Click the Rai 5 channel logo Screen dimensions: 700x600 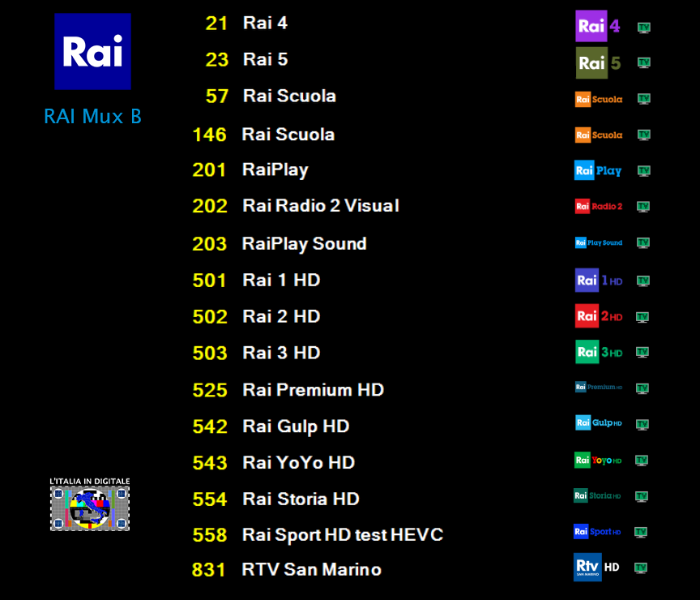598,62
